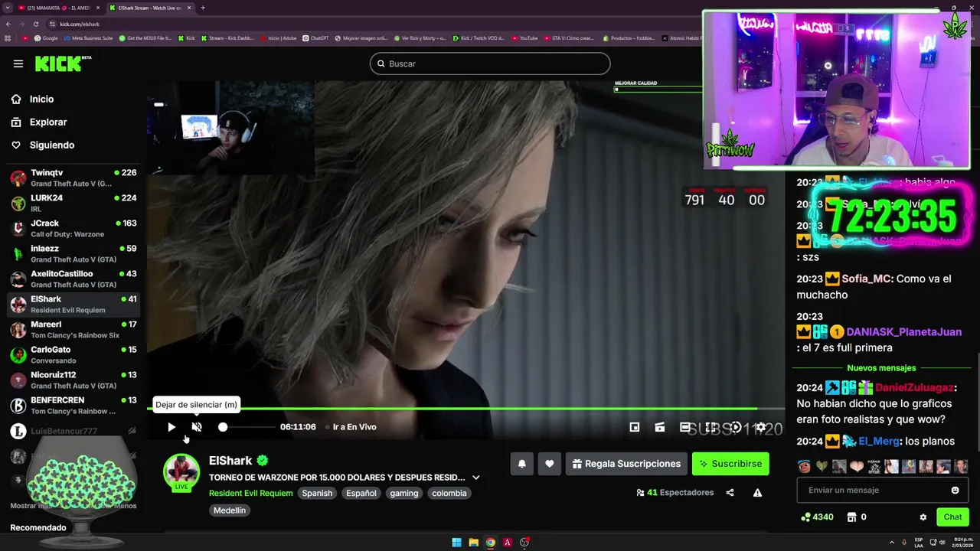Share the stream via share icon
The width and height of the screenshot is (980, 551).
coord(730,493)
